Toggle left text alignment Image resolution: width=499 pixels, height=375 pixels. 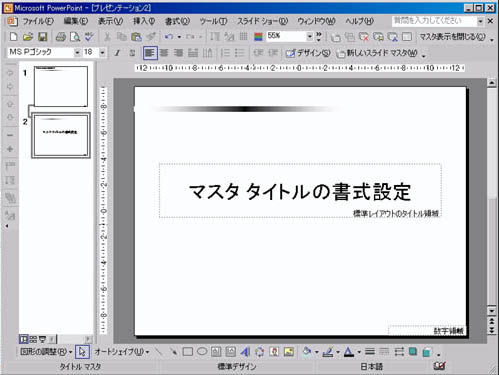(150, 53)
